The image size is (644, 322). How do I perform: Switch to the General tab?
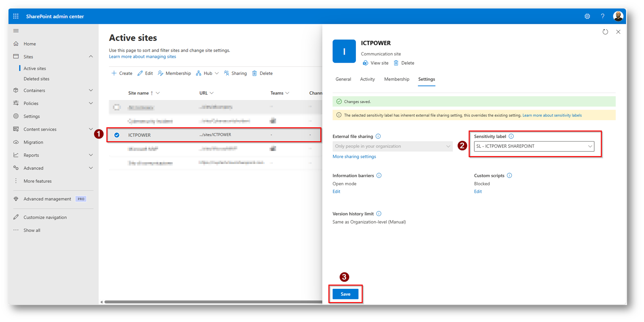tap(343, 79)
